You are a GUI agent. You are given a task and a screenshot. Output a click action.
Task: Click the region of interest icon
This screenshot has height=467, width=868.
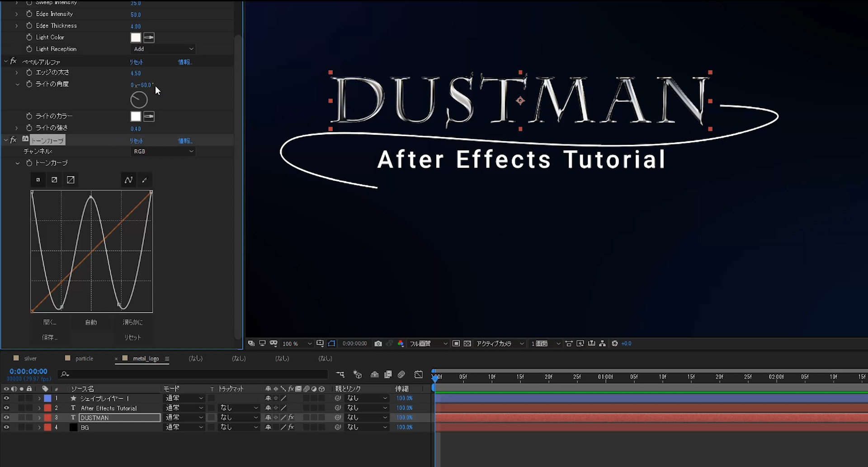point(456,343)
